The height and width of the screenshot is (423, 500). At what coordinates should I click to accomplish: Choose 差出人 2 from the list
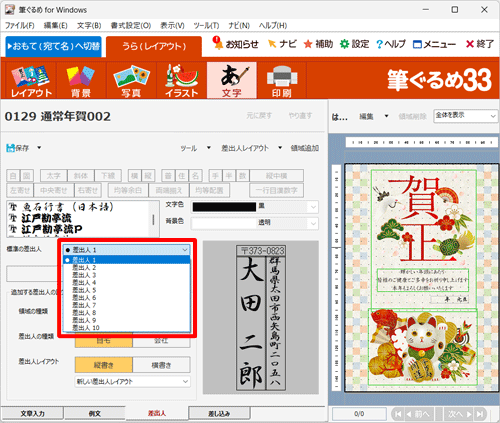[127, 268]
